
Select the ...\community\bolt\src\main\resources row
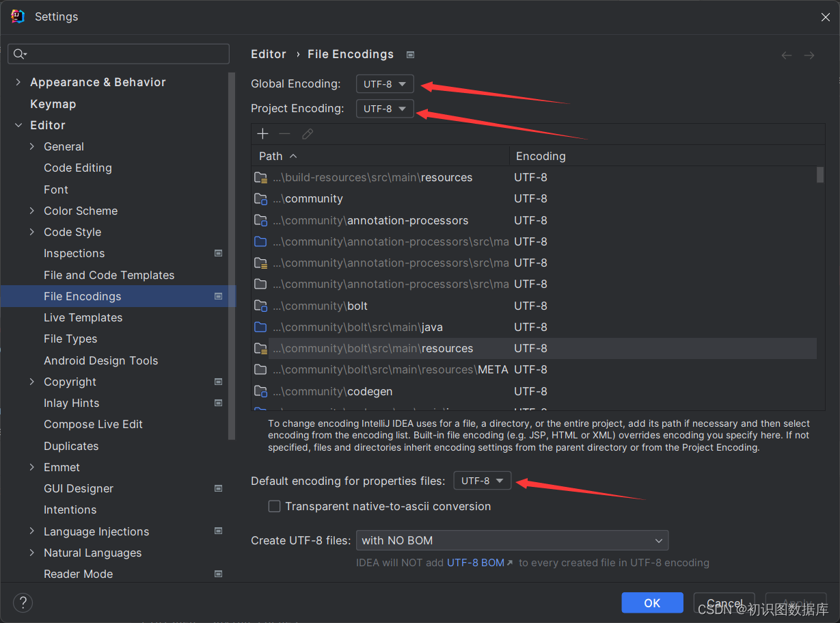pyautogui.click(x=534, y=348)
